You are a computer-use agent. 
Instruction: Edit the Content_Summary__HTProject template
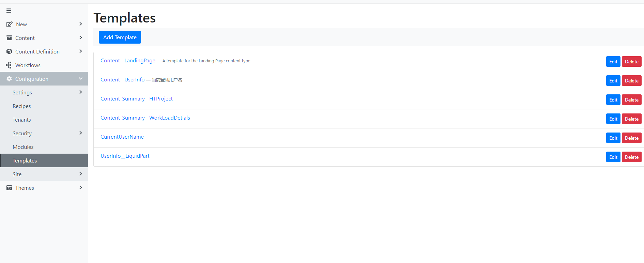pos(613,100)
